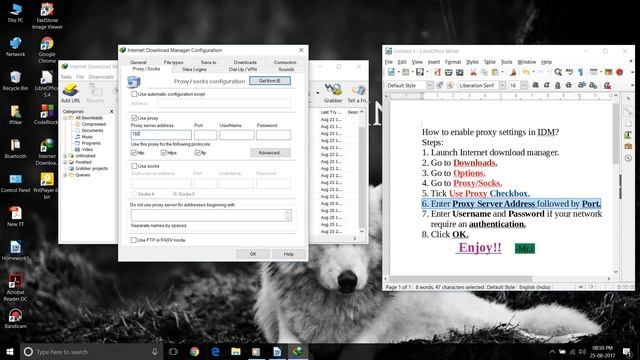
Task: Close the Categories panel in IDM
Action: 111,111
